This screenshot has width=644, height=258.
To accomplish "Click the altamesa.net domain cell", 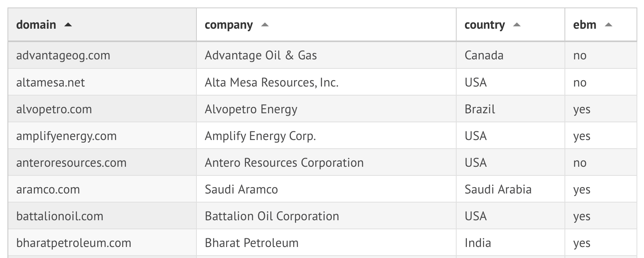I will point(50,82).
